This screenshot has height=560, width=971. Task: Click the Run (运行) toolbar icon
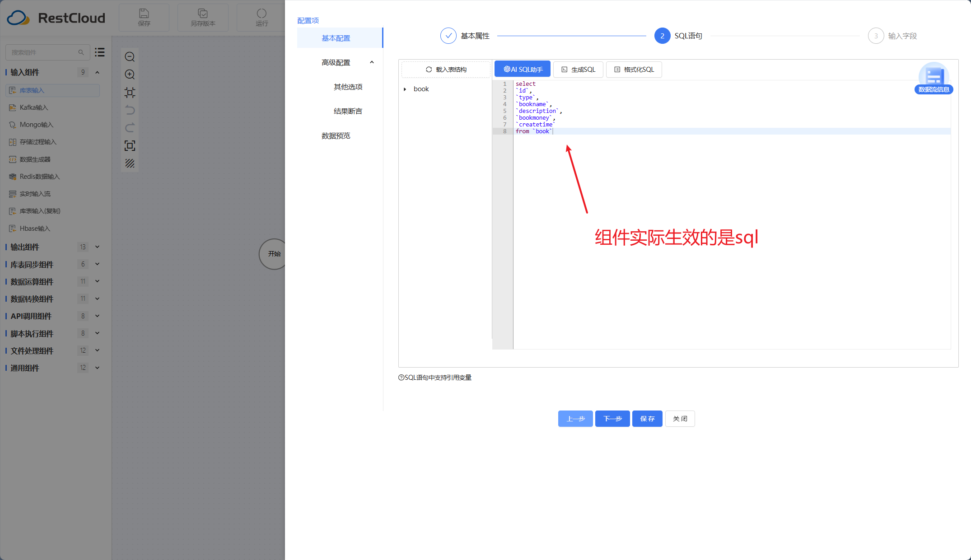261,18
